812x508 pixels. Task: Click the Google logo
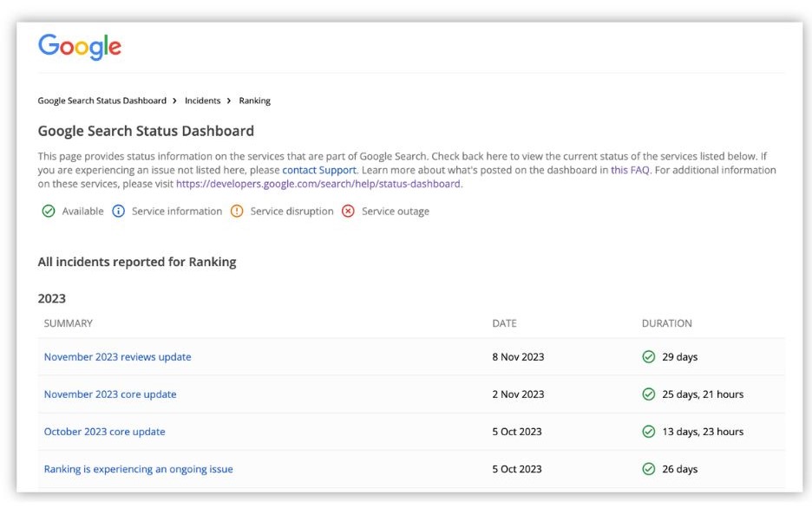80,47
